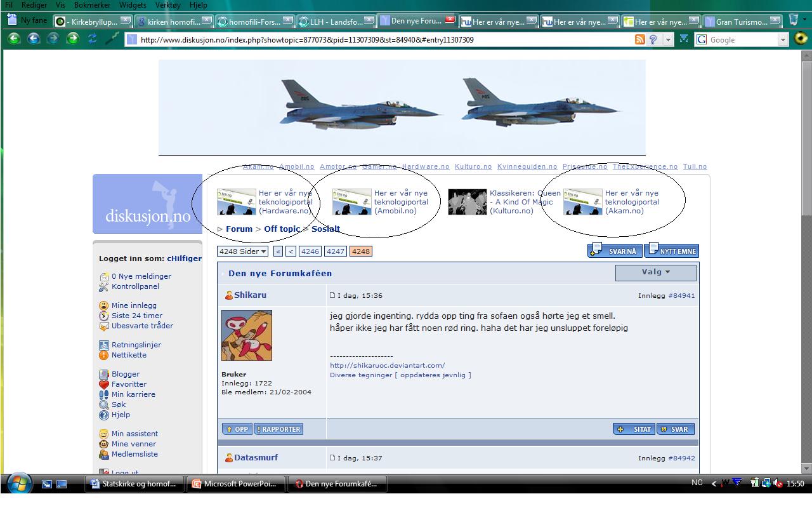812x508 pixels.
Task: Open the Verktøy menu
Action: tap(168, 4)
